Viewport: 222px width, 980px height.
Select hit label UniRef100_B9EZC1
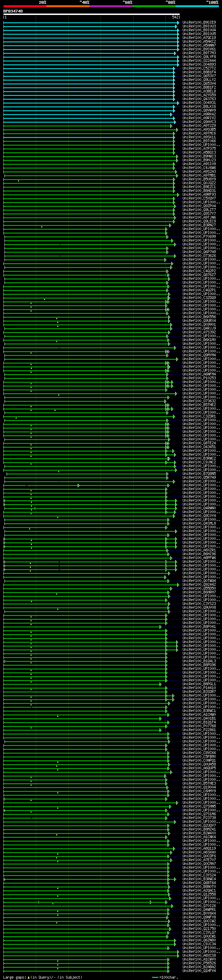click(199, 187)
